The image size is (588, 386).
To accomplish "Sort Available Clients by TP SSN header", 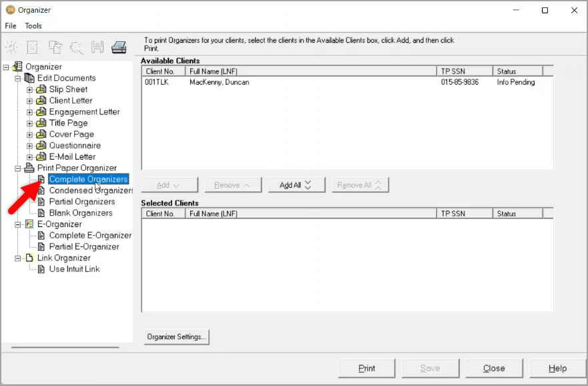I will [x=465, y=71].
